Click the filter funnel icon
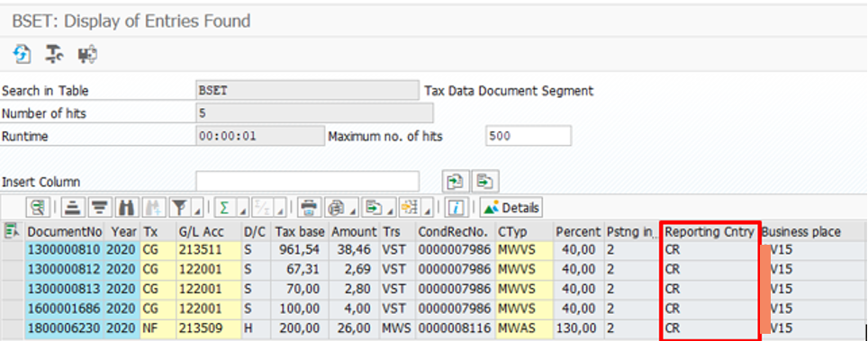 click(x=178, y=208)
